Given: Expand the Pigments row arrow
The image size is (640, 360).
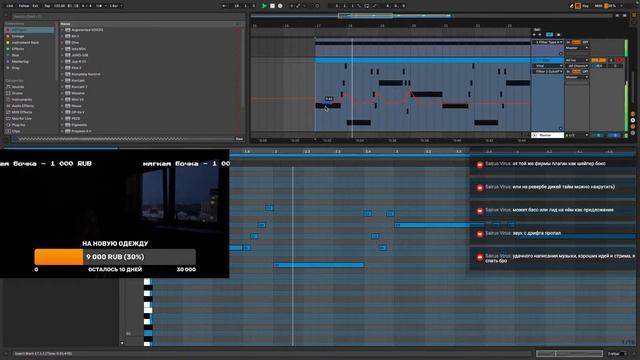Looking at the screenshot, I should (x=62, y=125).
